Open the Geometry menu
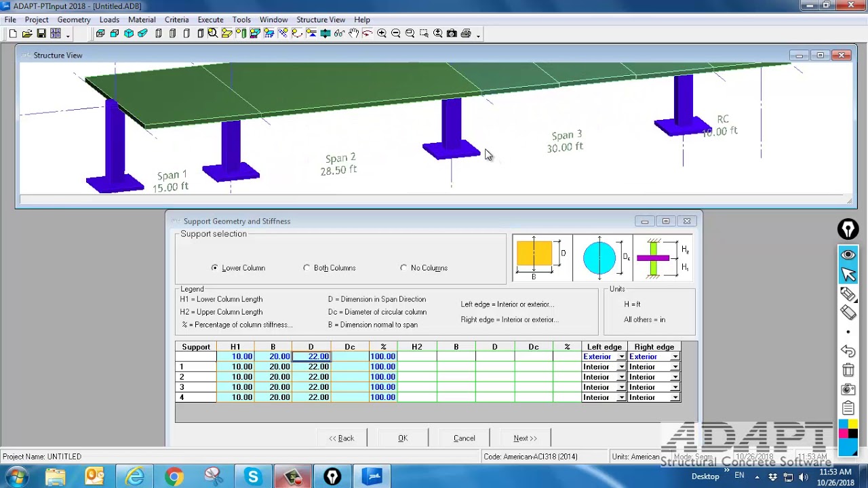Image resolution: width=868 pixels, height=488 pixels. 74,20
